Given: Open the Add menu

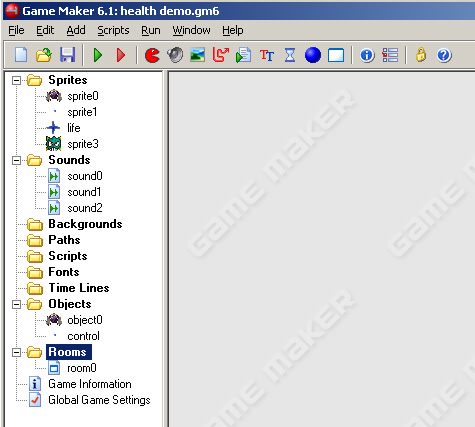Looking at the screenshot, I should click(76, 30).
